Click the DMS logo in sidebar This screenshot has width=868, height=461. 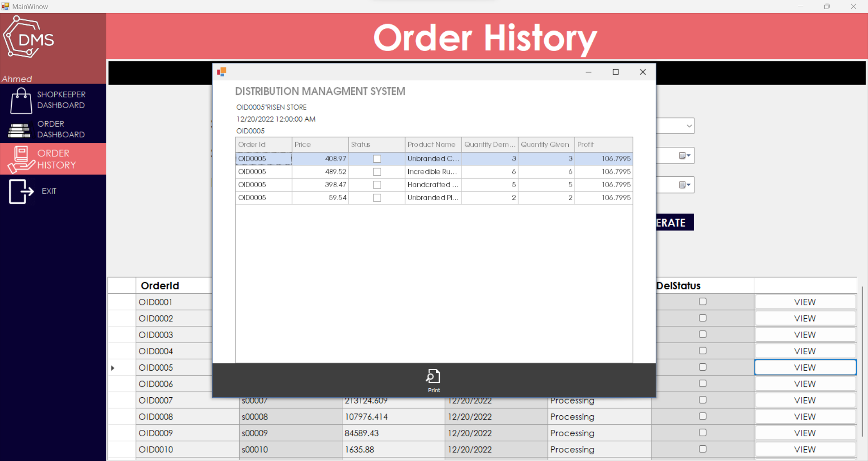(28, 38)
